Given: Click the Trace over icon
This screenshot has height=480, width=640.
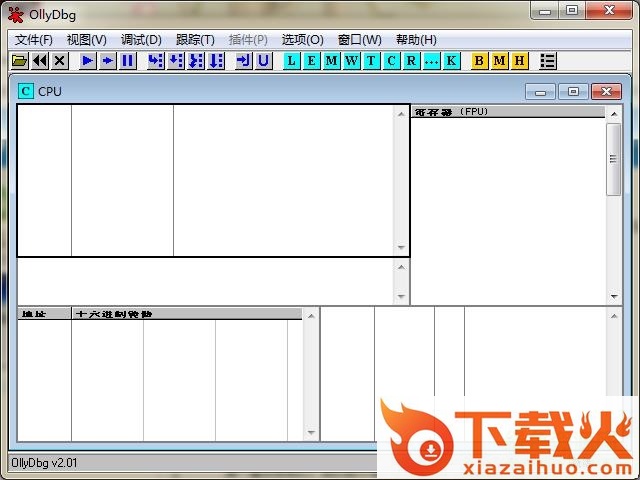Looking at the screenshot, I should (x=216, y=61).
